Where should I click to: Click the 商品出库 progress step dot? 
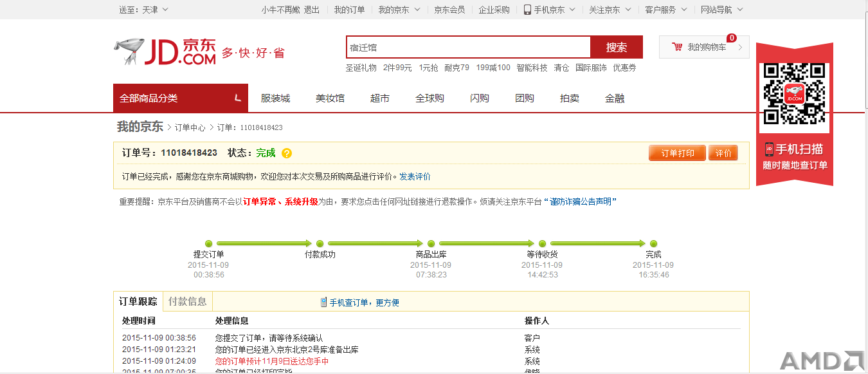431,243
